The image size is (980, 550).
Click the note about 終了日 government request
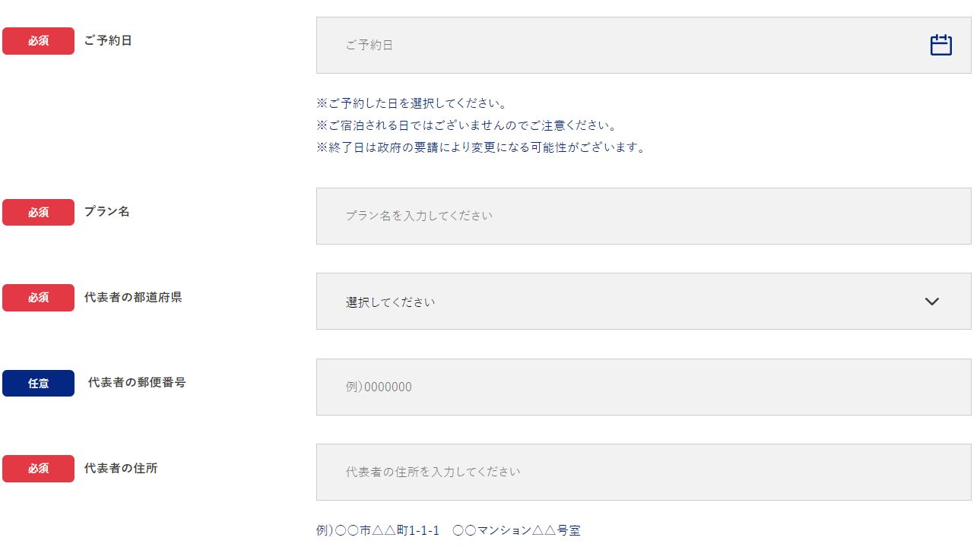point(481,147)
